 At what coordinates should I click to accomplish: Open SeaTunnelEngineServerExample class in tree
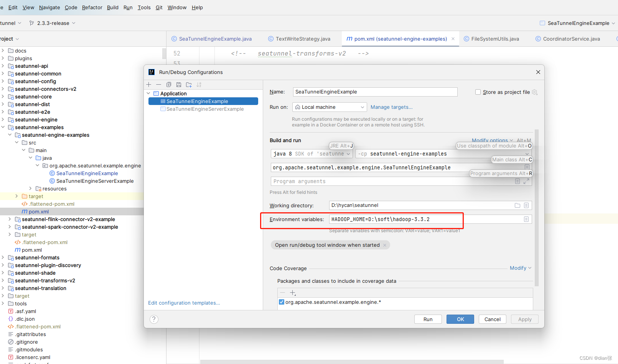point(95,181)
